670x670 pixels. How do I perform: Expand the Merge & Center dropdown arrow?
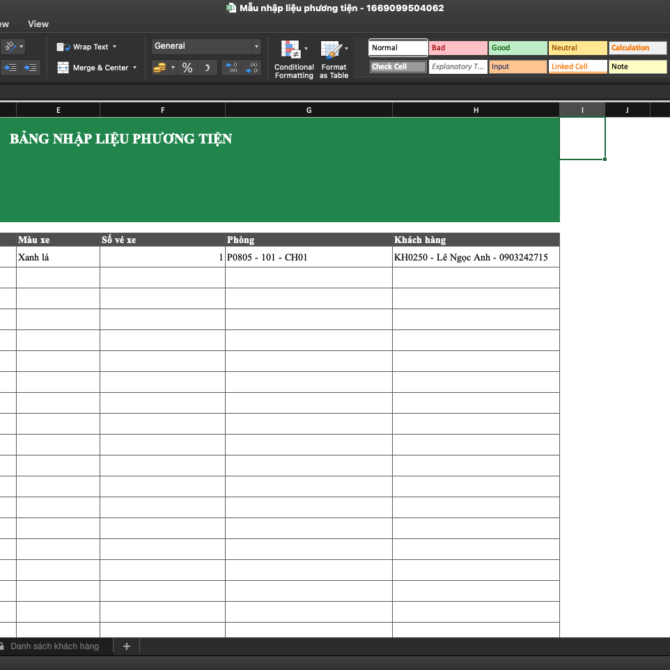(136, 68)
